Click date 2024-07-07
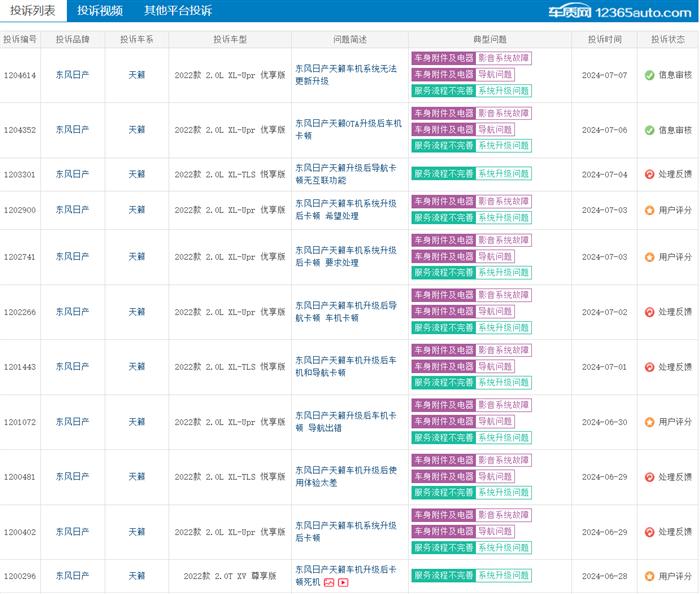Viewport: 700px width, 594px height. pyautogui.click(x=604, y=75)
